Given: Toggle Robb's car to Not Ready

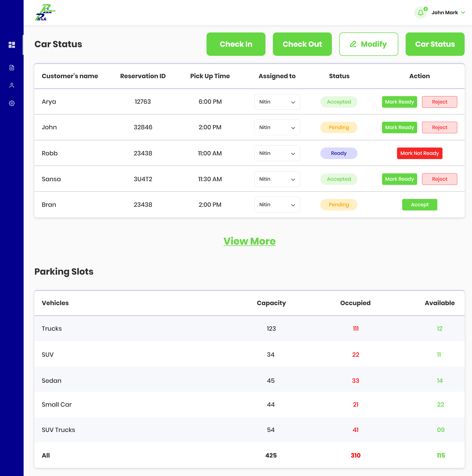Looking at the screenshot, I should coord(420,153).
